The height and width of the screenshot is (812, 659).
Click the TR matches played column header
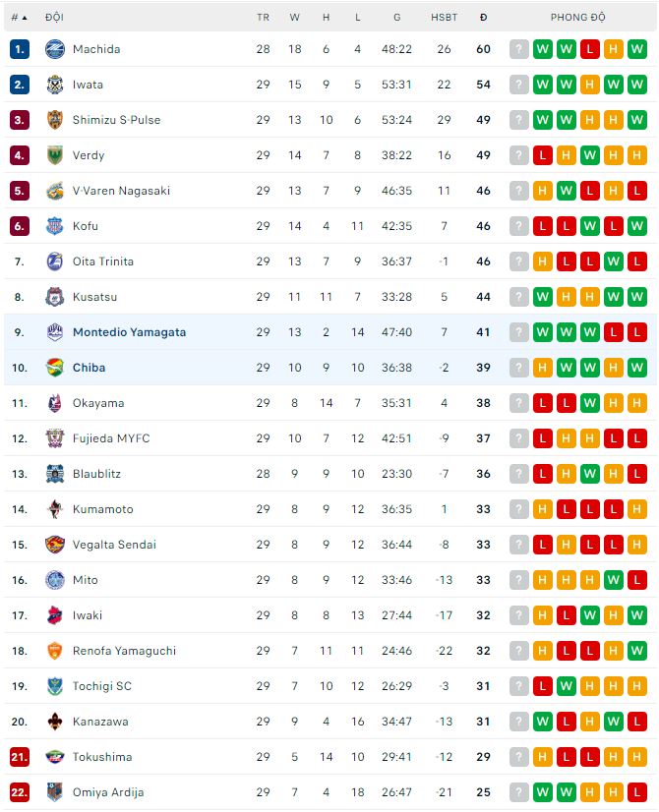[x=263, y=18]
